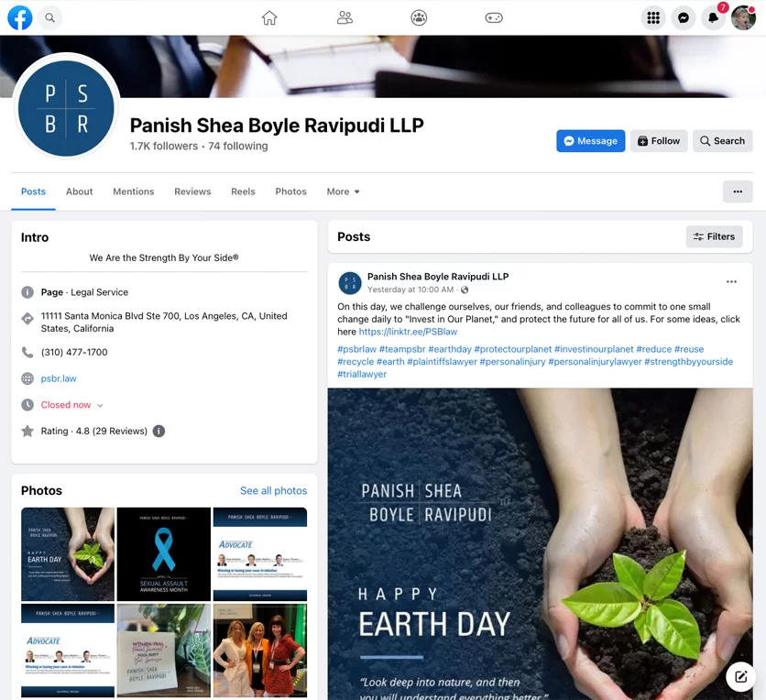The width and height of the screenshot is (766, 700).
Task: Follow the Panish Shea Boyle Ravipudi page
Action: [x=659, y=141]
